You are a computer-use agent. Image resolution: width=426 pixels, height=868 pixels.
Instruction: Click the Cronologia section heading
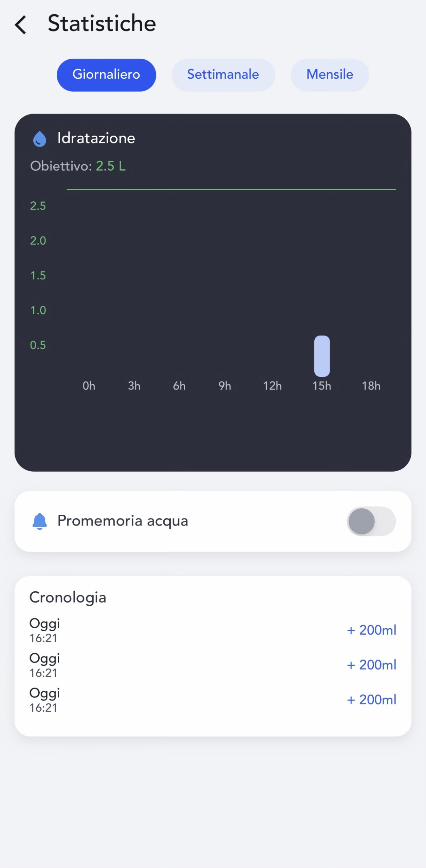tap(68, 597)
